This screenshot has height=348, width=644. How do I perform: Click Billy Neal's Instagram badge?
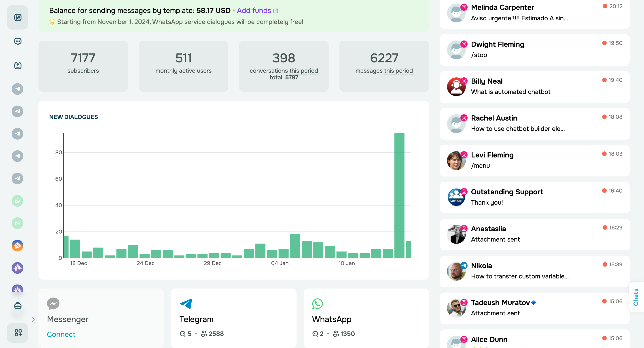coord(464,81)
